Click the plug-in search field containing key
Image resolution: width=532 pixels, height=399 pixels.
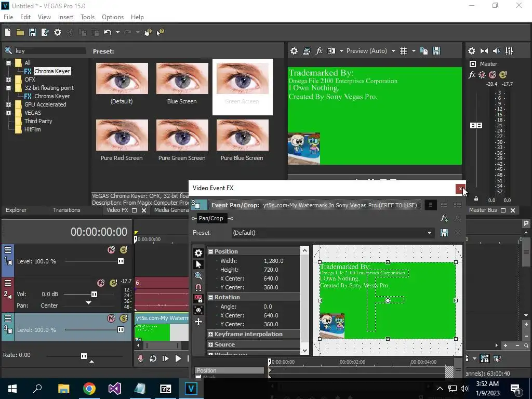[50, 51]
